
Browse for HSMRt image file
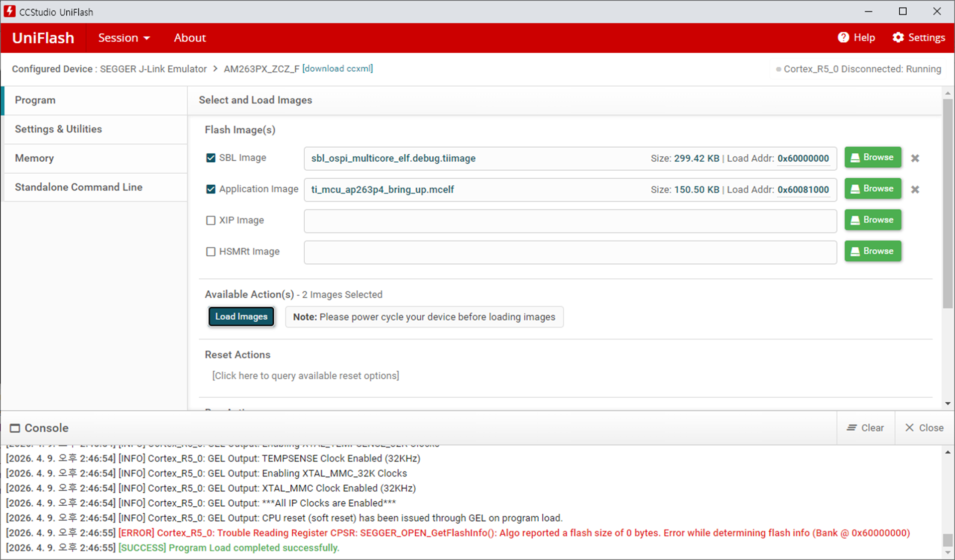click(873, 251)
